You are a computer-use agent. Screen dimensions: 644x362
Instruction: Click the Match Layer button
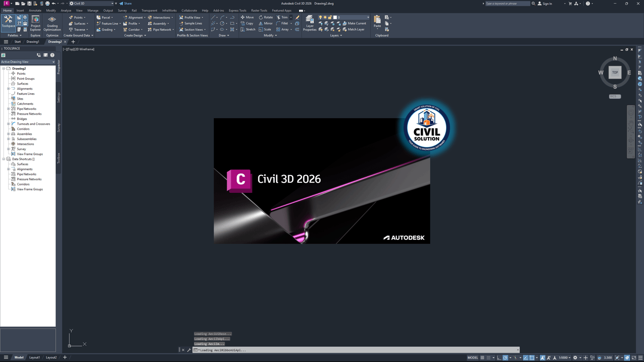click(x=353, y=30)
